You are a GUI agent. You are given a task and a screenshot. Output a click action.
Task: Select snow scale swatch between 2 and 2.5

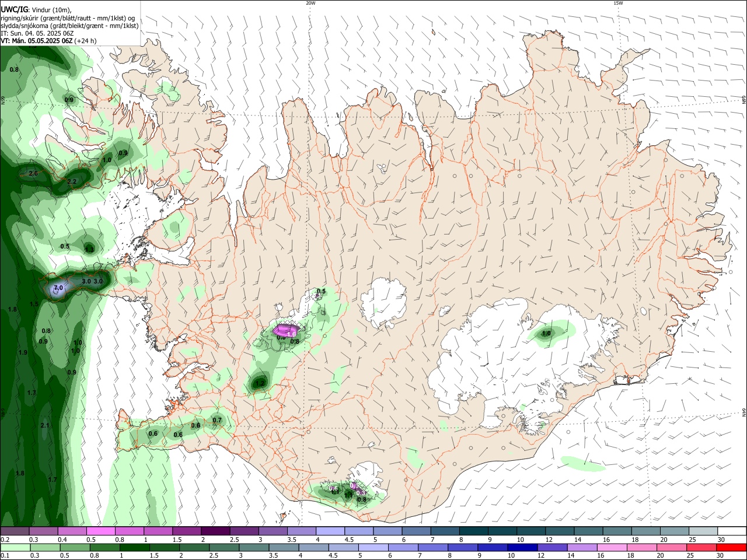tap(216, 531)
